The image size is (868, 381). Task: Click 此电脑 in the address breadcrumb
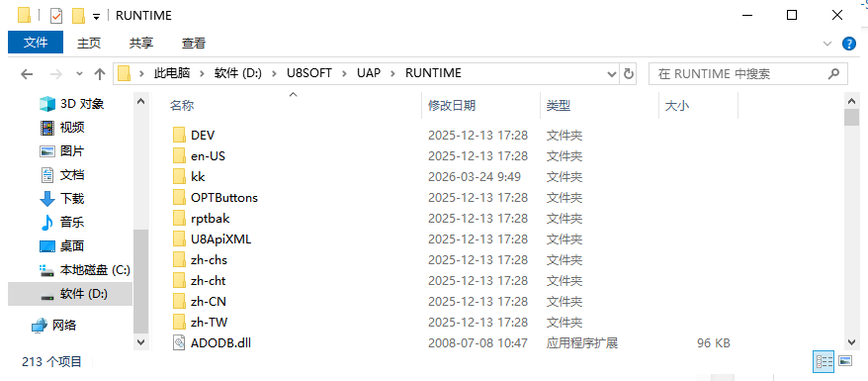pos(172,73)
